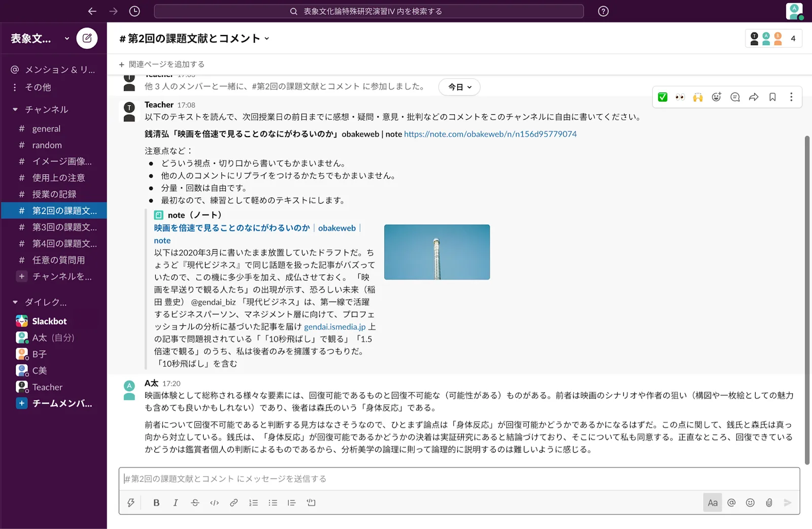Open the 今日 date dropdown
812x529 pixels.
(459, 87)
